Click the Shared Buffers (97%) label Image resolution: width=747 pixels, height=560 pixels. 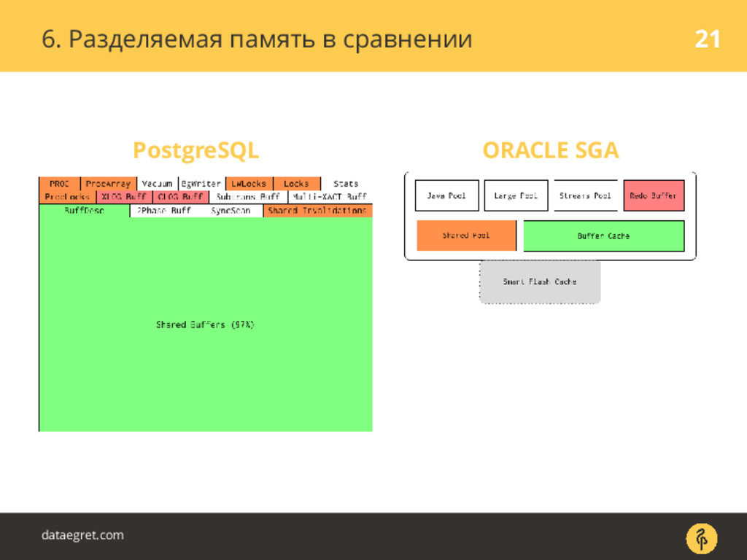(x=205, y=324)
